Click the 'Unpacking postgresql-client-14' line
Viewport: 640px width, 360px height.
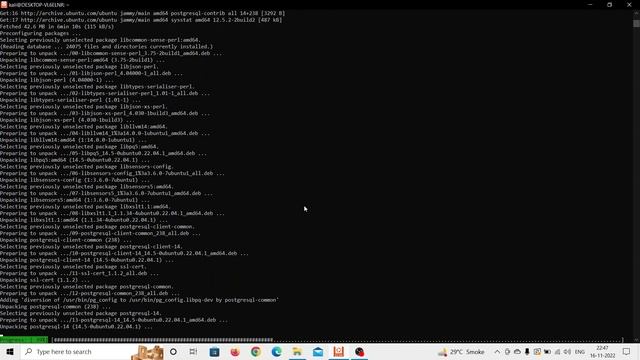click(87, 260)
